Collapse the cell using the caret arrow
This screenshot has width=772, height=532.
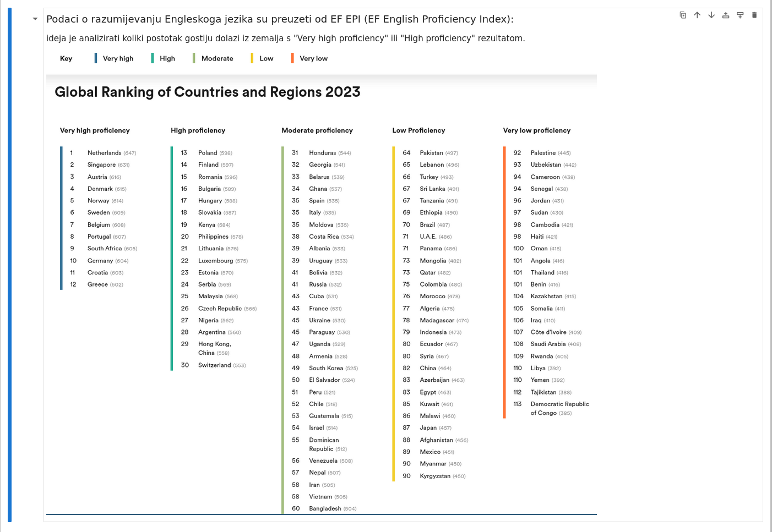tap(35, 19)
